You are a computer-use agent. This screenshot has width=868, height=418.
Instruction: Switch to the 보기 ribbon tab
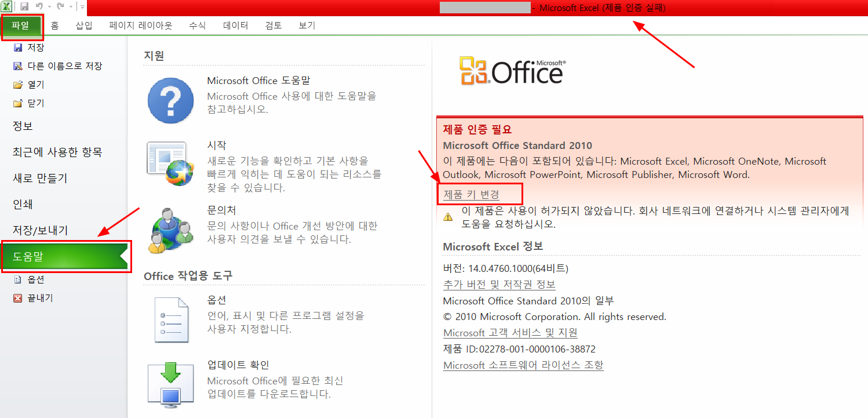coord(307,26)
